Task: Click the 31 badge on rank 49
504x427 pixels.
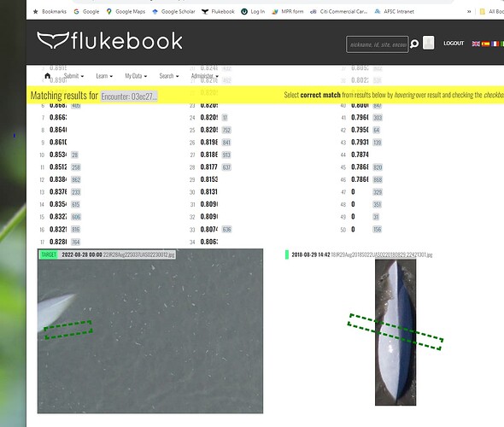Action: (x=376, y=217)
